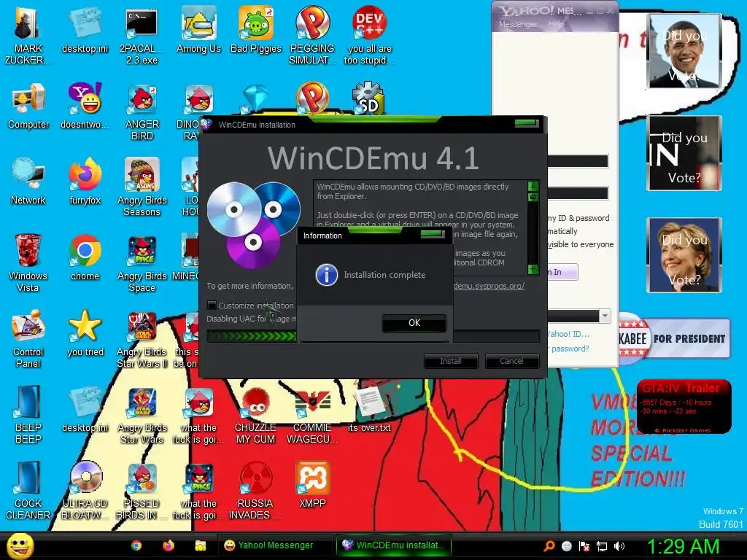The image size is (747, 560).
Task: Click the installation progress bar
Action: 373,336
